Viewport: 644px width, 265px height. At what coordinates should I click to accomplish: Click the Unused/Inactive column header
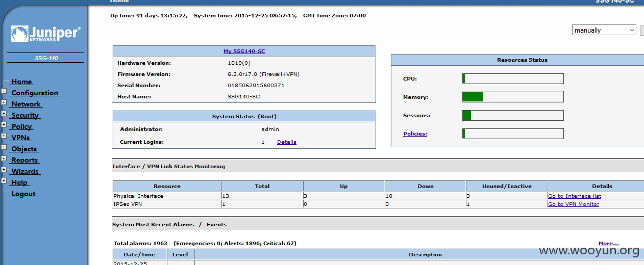click(507, 186)
